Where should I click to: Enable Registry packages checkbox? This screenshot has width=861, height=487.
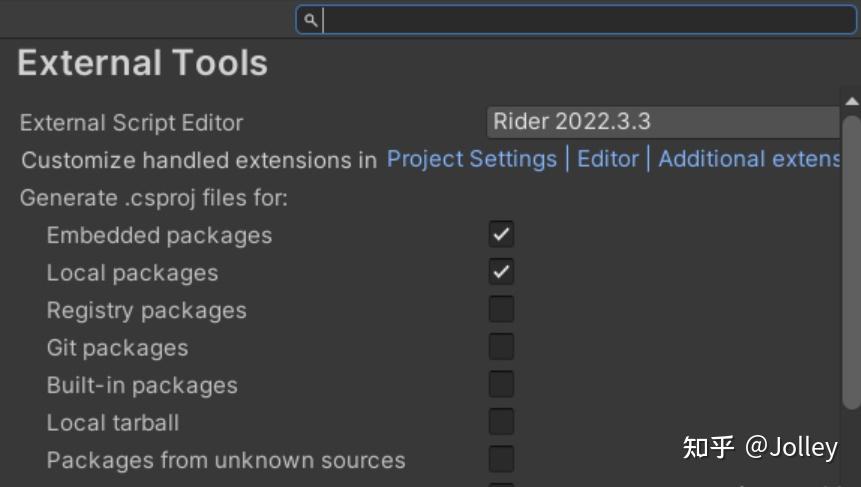(x=501, y=309)
